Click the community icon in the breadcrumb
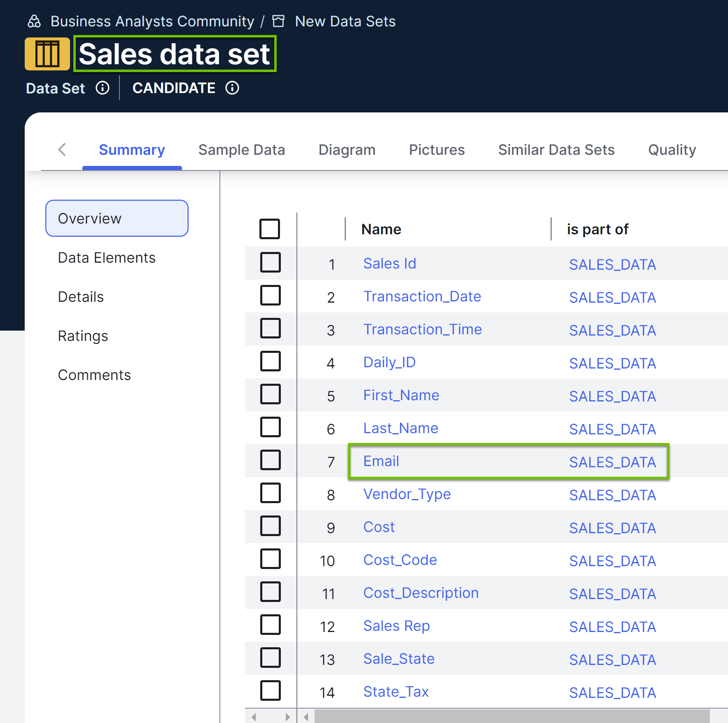728x723 pixels. click(x=35, y=21)
